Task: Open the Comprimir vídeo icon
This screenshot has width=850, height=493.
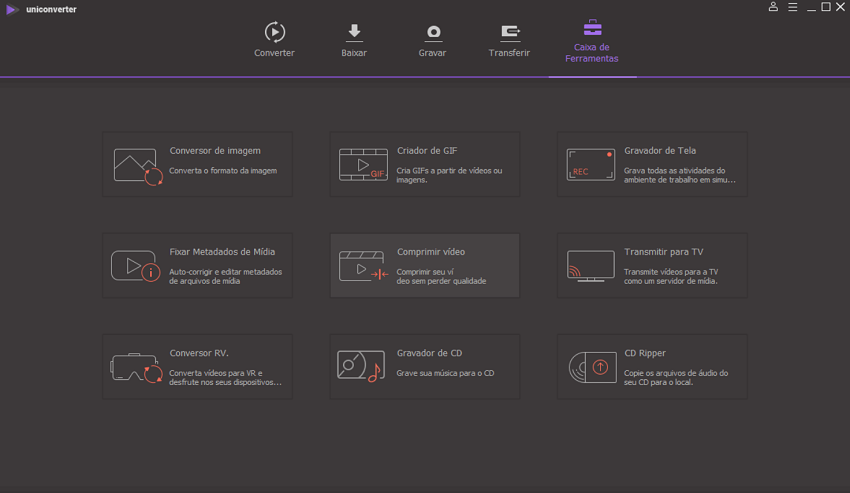Action: [363, 266]
